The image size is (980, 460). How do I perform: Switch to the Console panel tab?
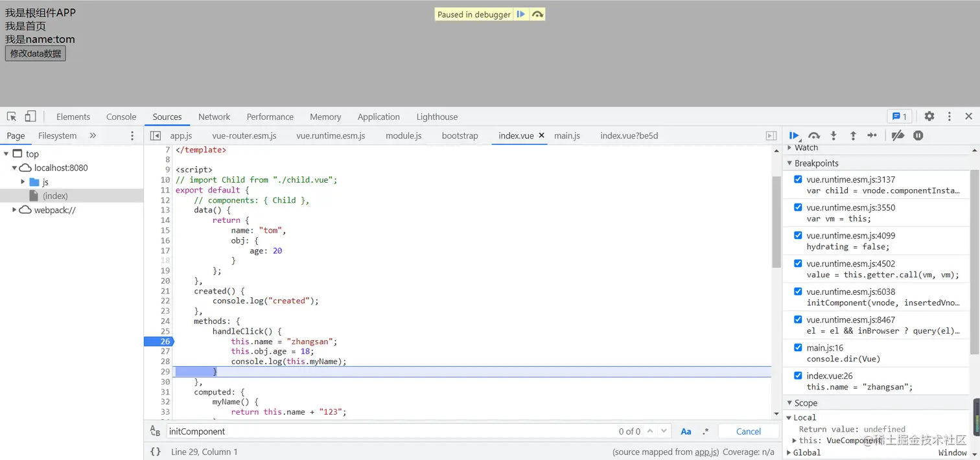(121, 117)
